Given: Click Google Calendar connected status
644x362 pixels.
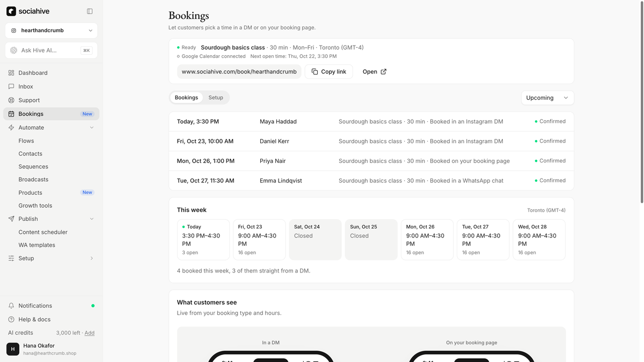Looking at the screenshot, I should (211, 56).
